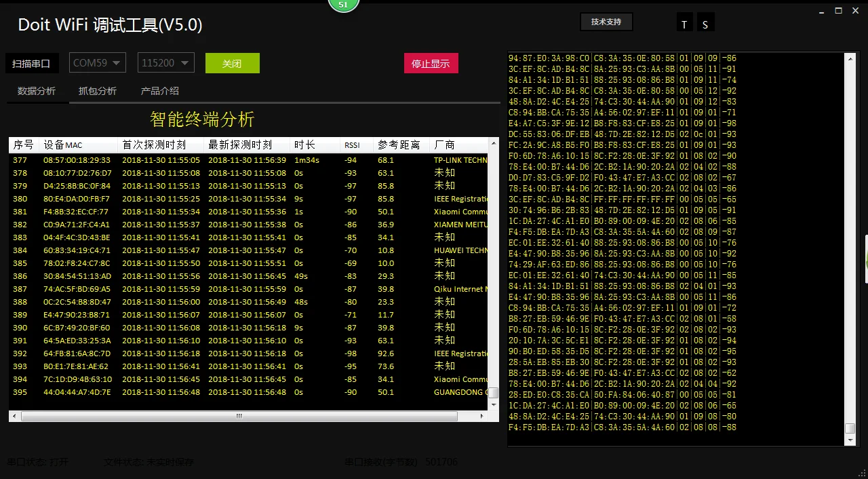Screen dimensions: 868x479
Task: Click duration 1m34s in row 377
Action: (x=307, y=160)
